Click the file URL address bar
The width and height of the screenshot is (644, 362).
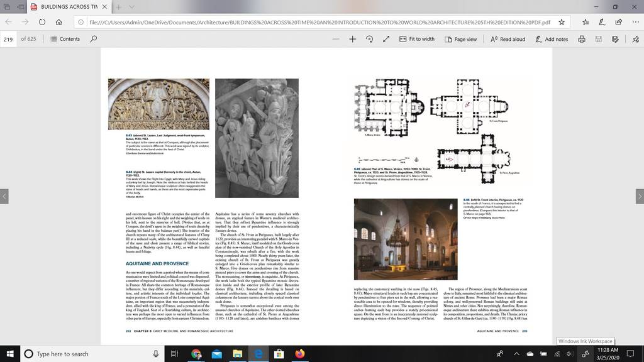pyautogui.click(x=319, y=22)
